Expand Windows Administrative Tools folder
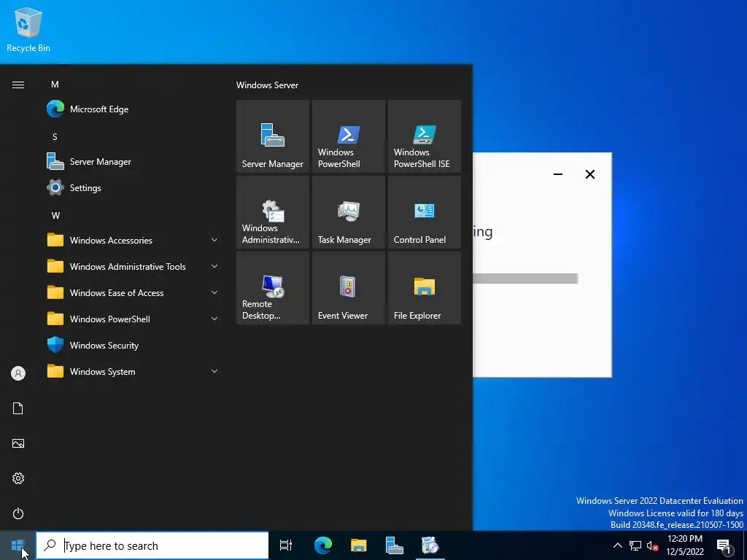The width and height of the screenshot is (747, 560). 133,266
